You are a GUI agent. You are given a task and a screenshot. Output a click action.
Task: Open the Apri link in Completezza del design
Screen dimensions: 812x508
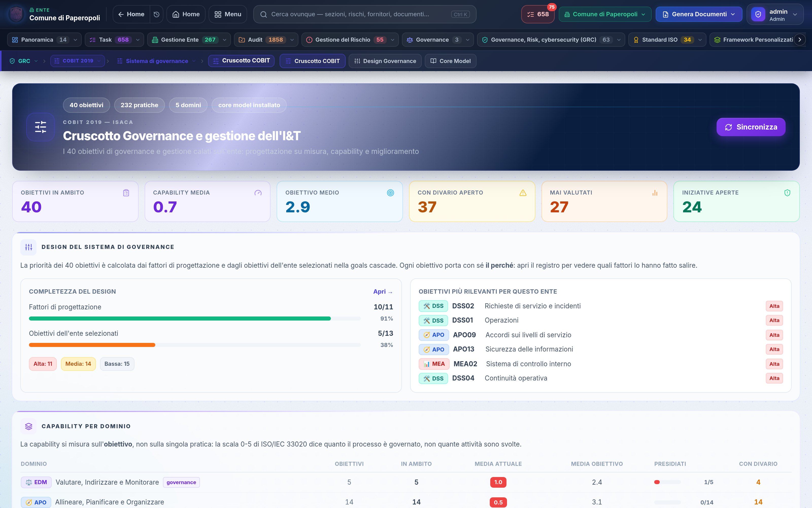[x=383, y=292]
